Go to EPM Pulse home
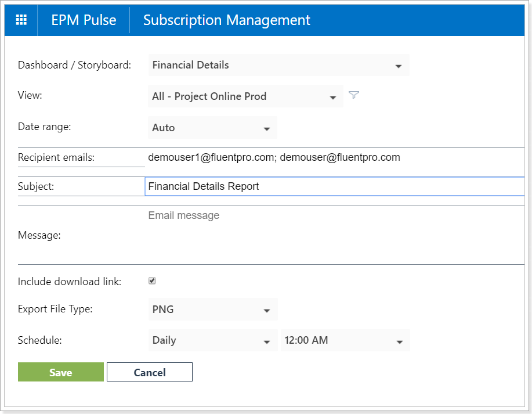The image size is (532, 414). (x=84, y=20)
